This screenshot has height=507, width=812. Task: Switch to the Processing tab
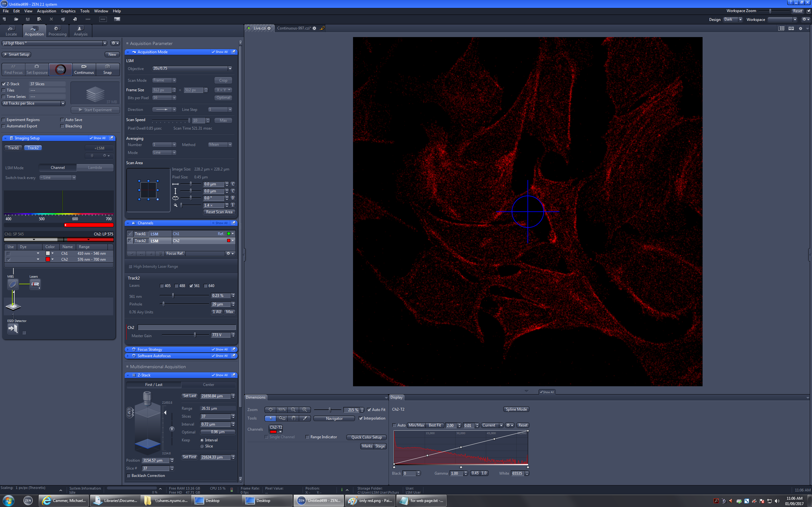(57, 30)
